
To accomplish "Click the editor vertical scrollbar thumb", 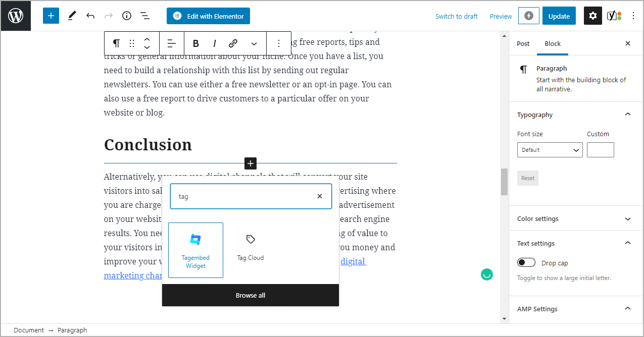I will 504,182.
